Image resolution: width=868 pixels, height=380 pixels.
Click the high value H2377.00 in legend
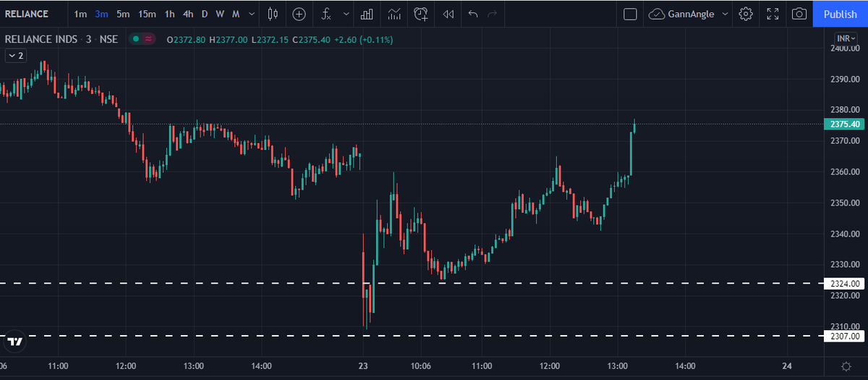(x=228, y=39)
